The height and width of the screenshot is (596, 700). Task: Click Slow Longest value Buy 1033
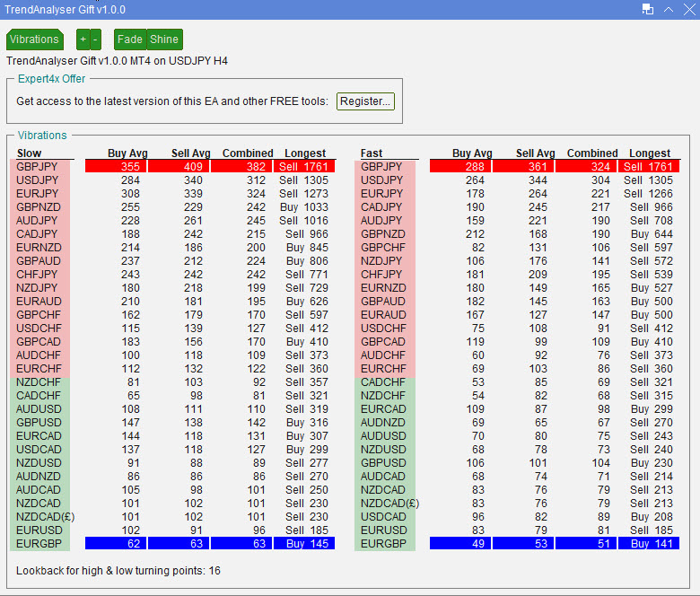(304, 207)
